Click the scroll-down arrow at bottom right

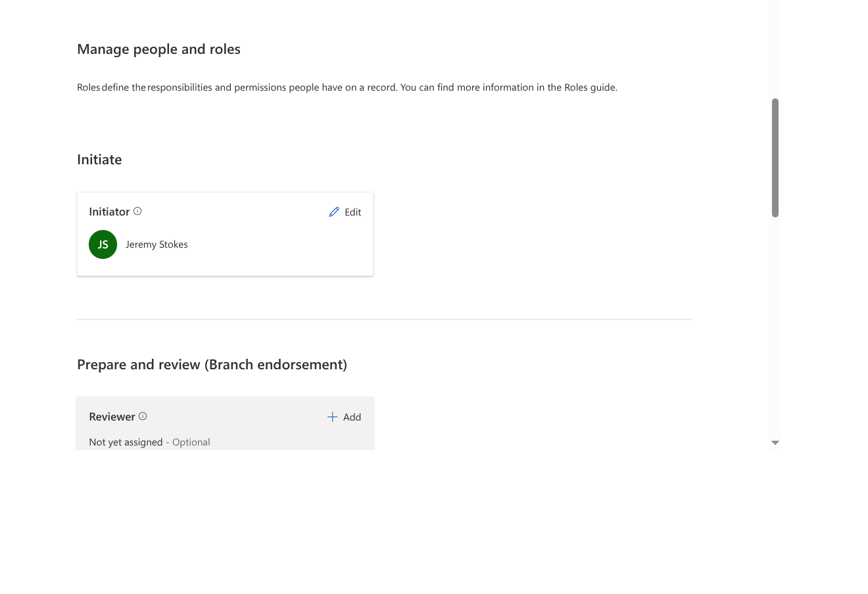tap(775, 442)
